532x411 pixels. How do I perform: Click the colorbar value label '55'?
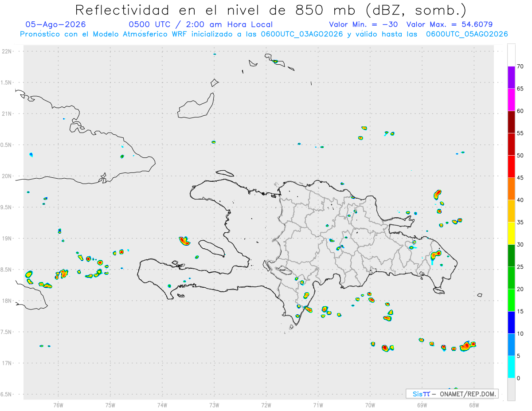coord(520,133)
